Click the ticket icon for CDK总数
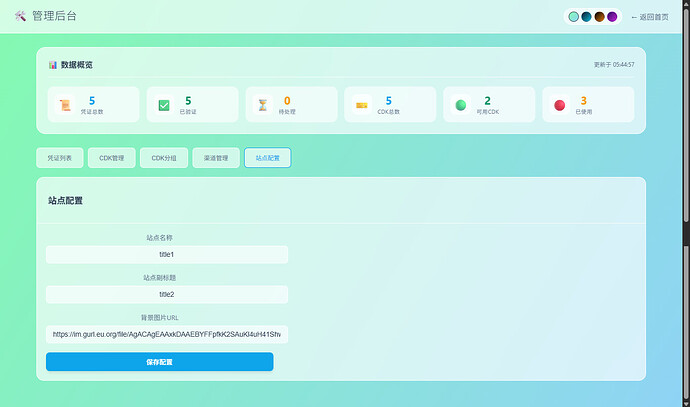The height and width of the screenshot is (407, 690). click(x=362, y=105)
